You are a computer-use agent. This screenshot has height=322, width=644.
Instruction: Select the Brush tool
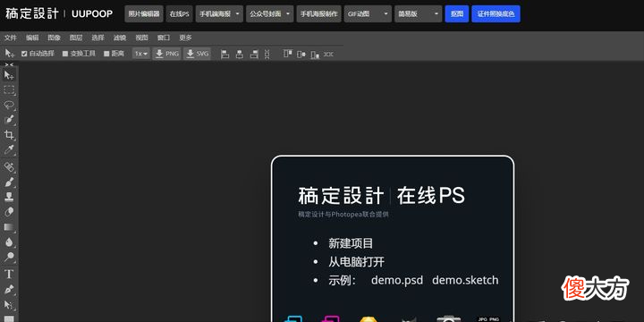(9, 182)
